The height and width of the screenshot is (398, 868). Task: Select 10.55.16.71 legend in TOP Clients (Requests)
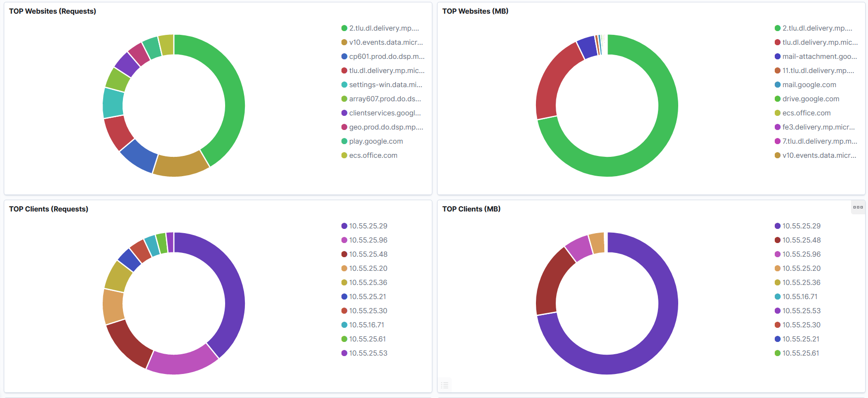pos(363,325)
